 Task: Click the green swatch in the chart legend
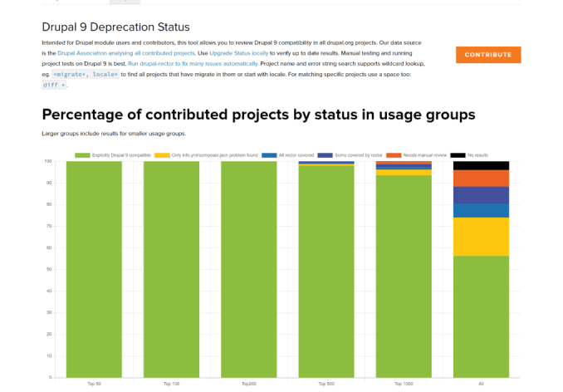(82, 155)
